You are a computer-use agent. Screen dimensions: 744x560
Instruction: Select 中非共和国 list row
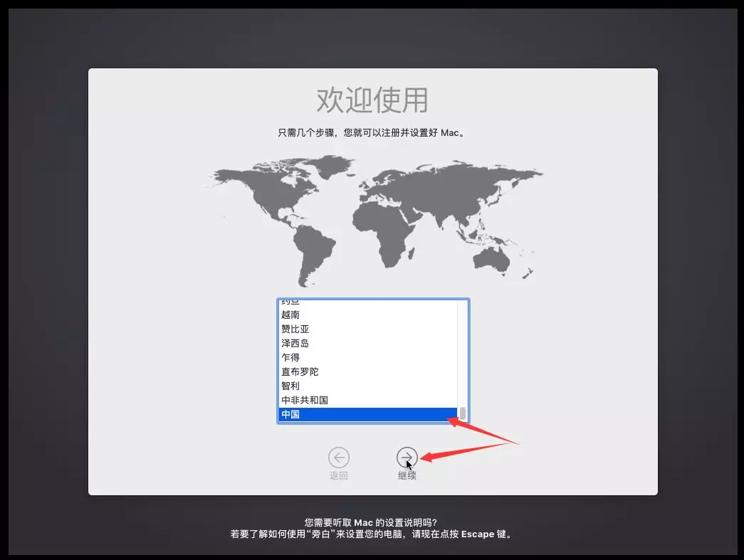(368, 400)
